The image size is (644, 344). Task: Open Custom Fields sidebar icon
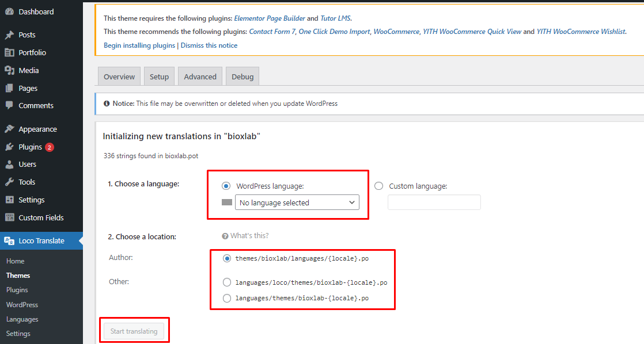pyautogui.click(x=9, y=217)
